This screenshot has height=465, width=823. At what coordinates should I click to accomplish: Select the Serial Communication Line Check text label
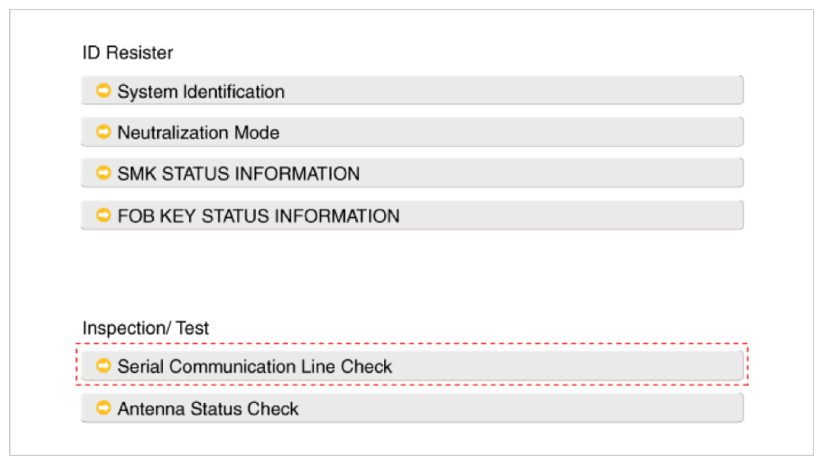[x=255, y=367]
